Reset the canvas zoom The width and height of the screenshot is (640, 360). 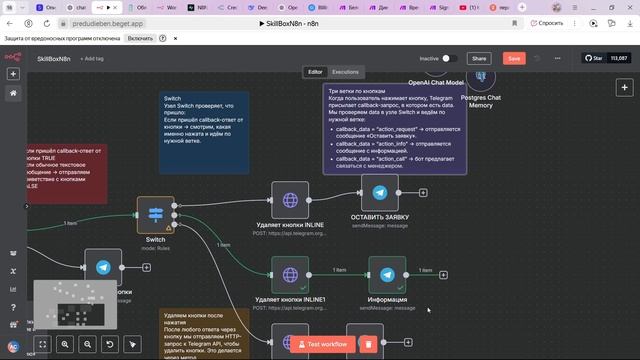[x=110, y=344]
